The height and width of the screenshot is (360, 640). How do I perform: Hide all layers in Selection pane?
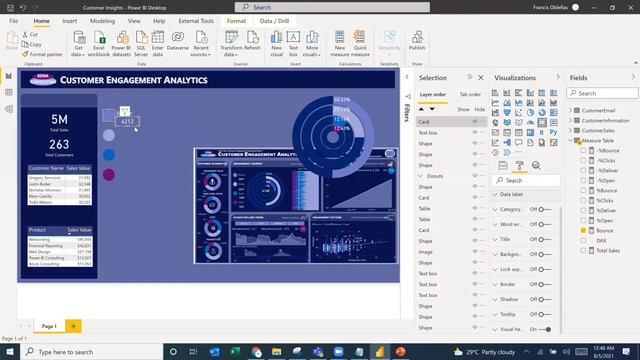pyautogui.click(x=480, y=109)
